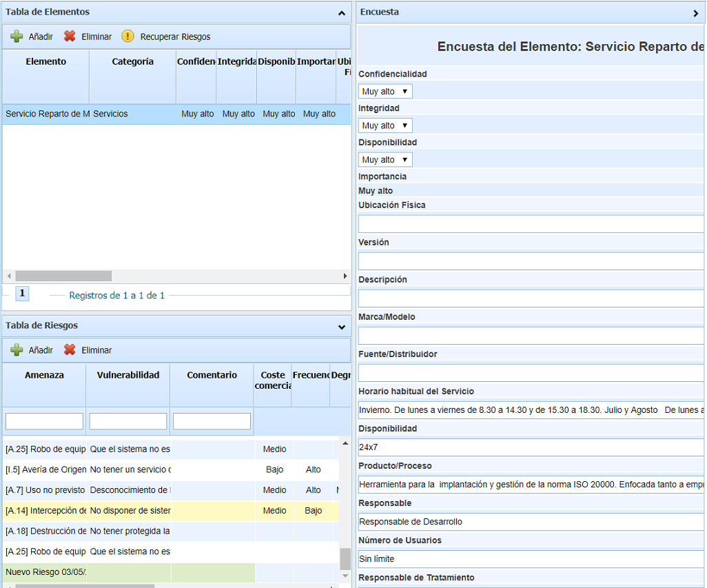Go to page 1 of elements

pos(22,294)
